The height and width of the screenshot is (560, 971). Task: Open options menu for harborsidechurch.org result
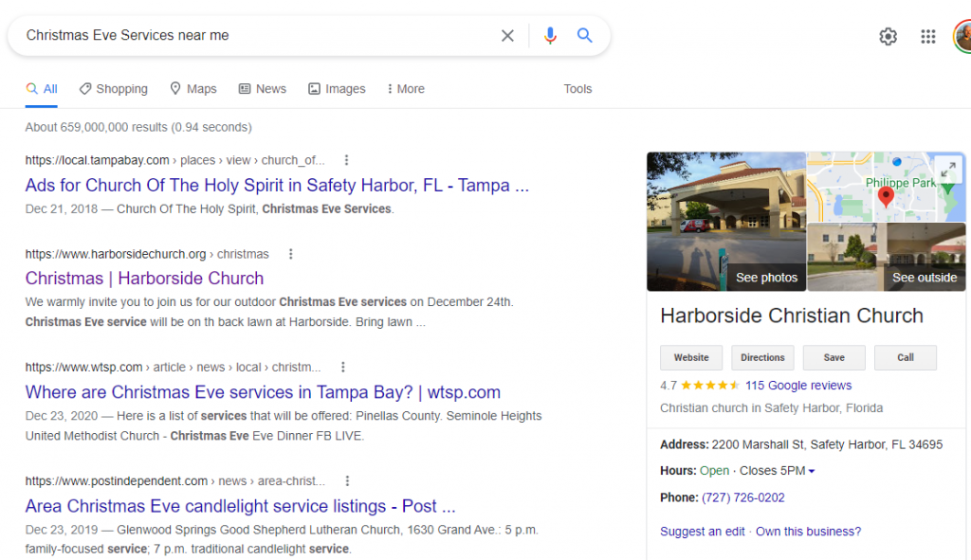[x=290, y=254]
